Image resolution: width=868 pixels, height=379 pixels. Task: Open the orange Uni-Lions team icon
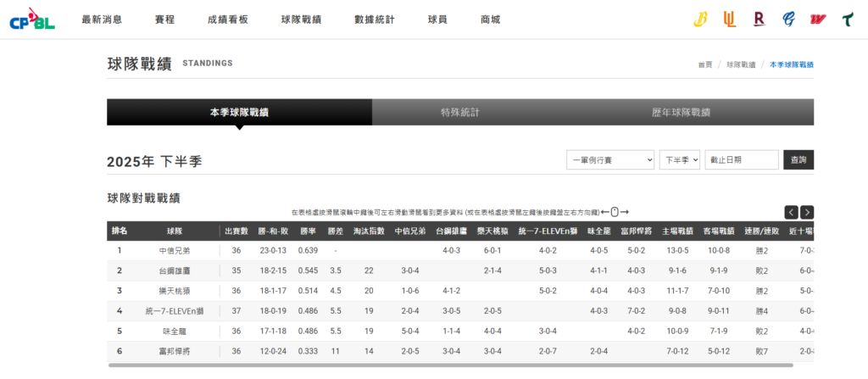point(729,20)
